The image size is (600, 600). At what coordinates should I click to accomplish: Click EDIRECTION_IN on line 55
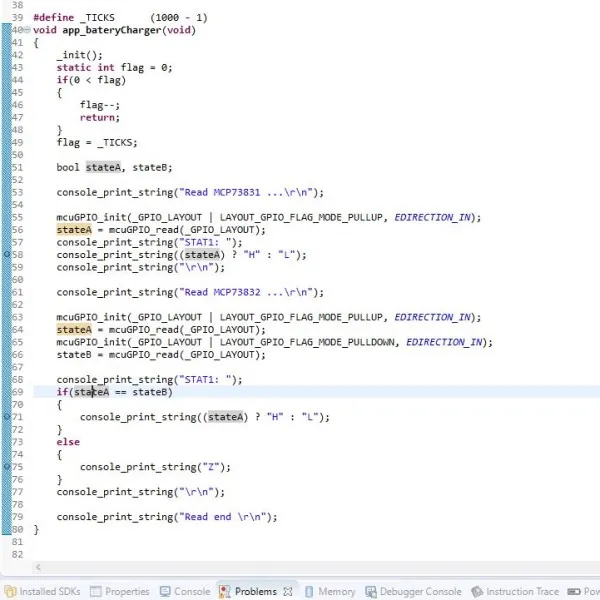click(x=432, y=217)
